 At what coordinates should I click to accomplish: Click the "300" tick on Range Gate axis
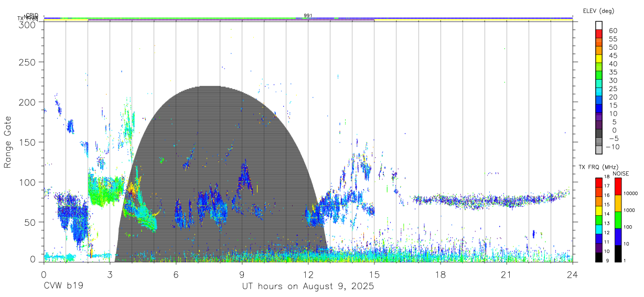point(28,25)
